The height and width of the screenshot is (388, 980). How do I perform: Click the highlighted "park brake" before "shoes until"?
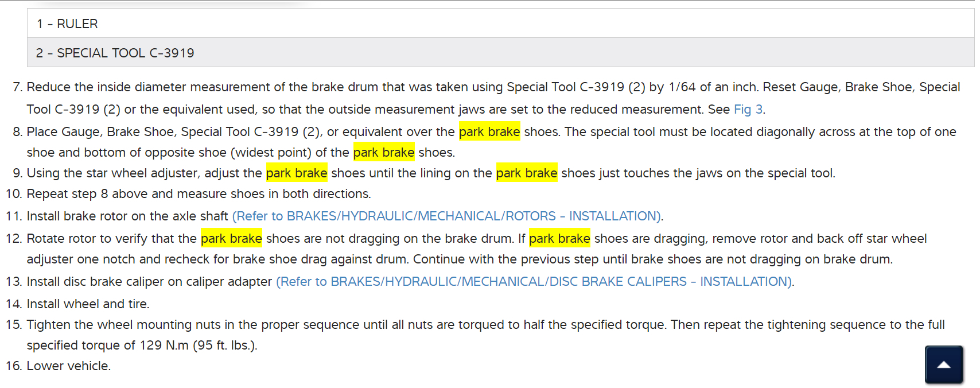(x=297, y=173)
